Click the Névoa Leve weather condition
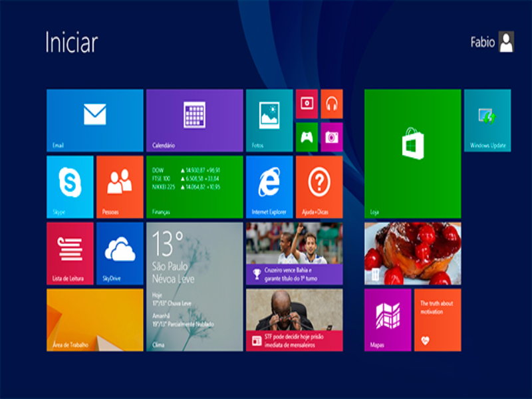This screenshot has width=532, height=399. click(173, 279)
